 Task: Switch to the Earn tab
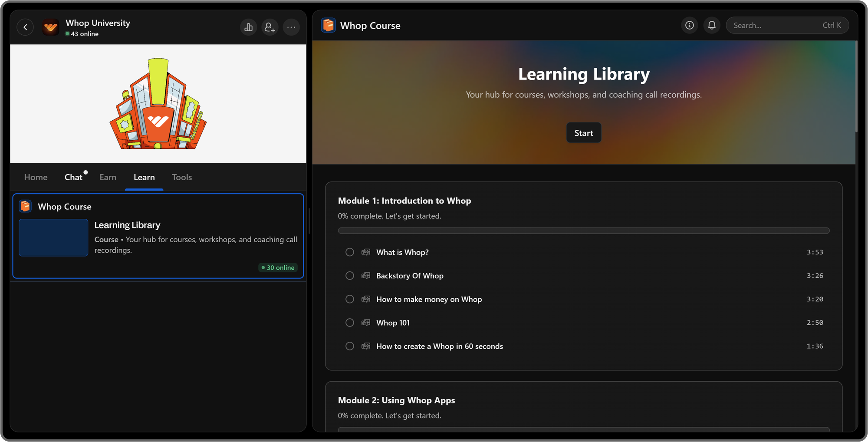108,177
